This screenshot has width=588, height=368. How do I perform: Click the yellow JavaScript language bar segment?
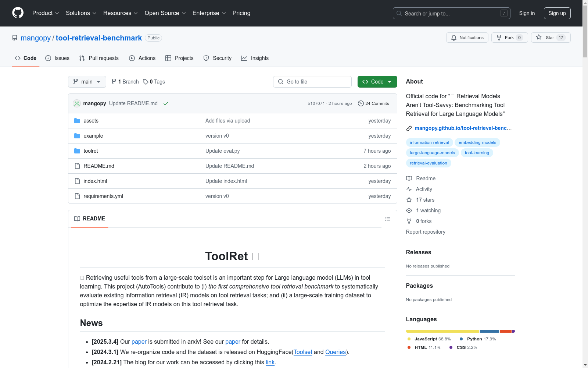coord(442,331)
